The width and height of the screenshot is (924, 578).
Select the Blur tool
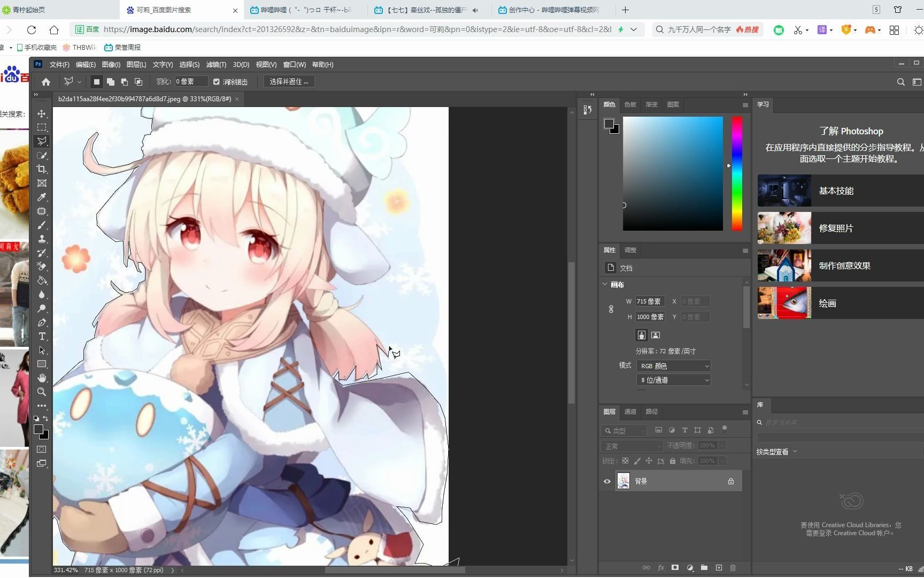[x=42, y=294]
